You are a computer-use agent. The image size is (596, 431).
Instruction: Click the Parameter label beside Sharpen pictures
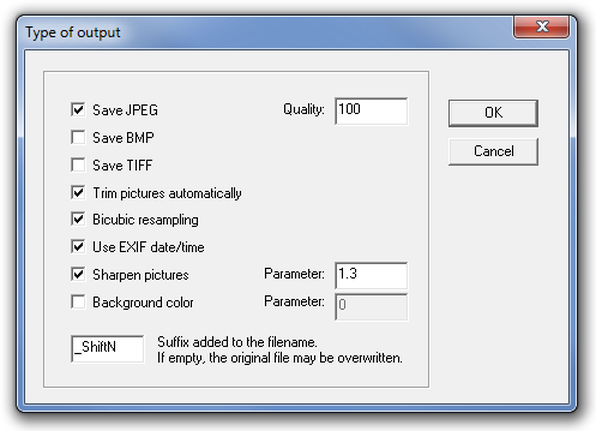click(294, 274)
